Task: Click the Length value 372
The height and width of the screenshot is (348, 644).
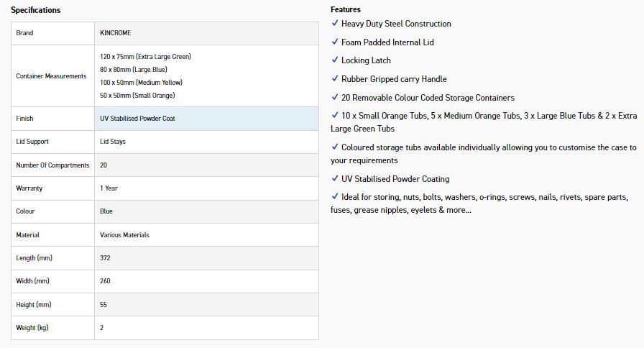Action: (105, 258)
